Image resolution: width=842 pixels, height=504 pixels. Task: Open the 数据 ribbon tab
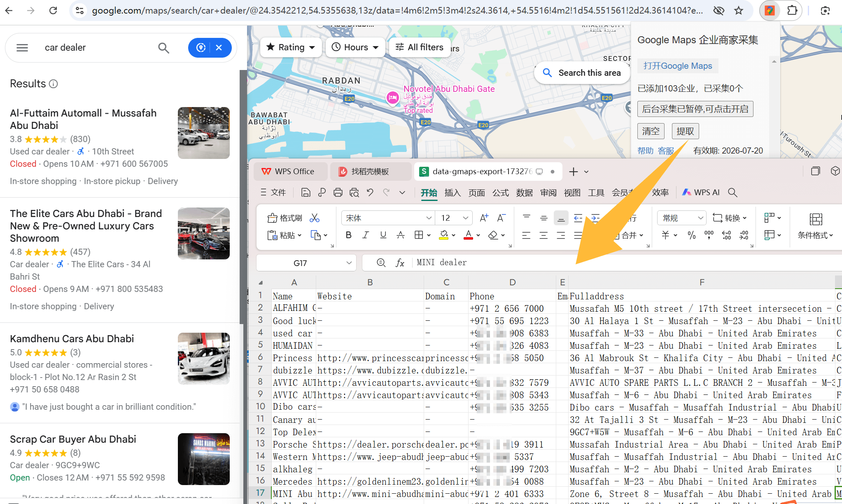click(525, 193)
